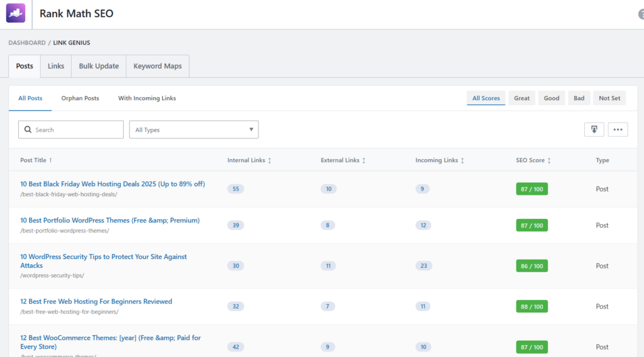The image size is (644, 357).
Task: Filter by All Scores
Action: point(486,98)
